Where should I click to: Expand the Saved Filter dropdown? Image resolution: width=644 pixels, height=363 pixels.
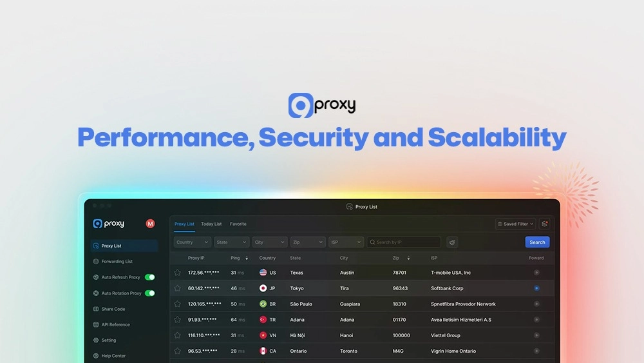pos(515,224)
